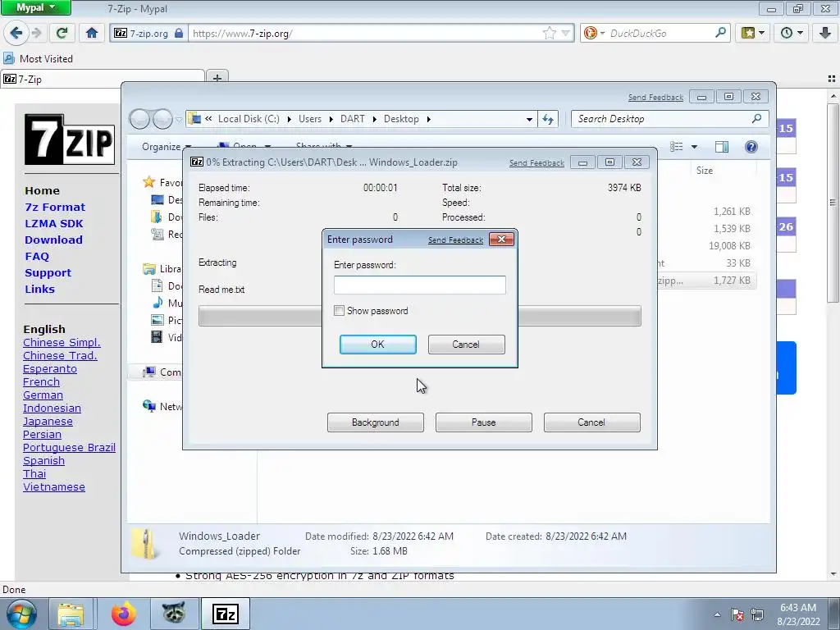Open 7-Zip taskbar icon

click(225, 614)
